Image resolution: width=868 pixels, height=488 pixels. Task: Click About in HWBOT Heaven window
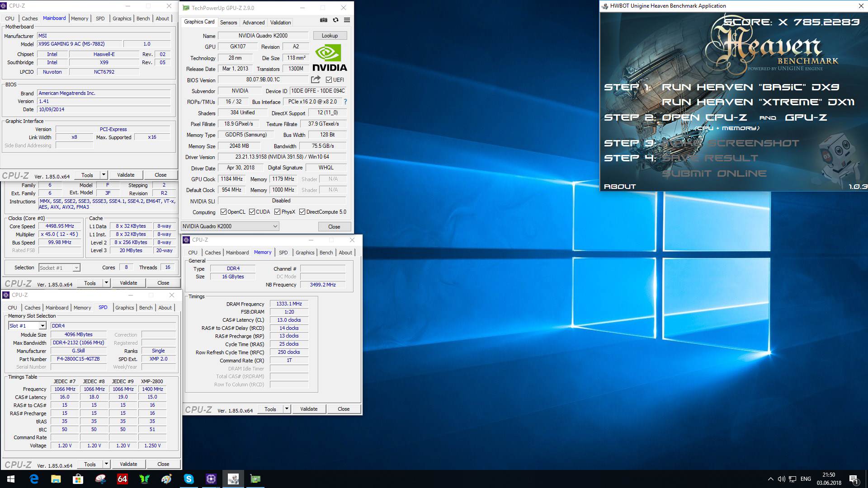[620, 187]
